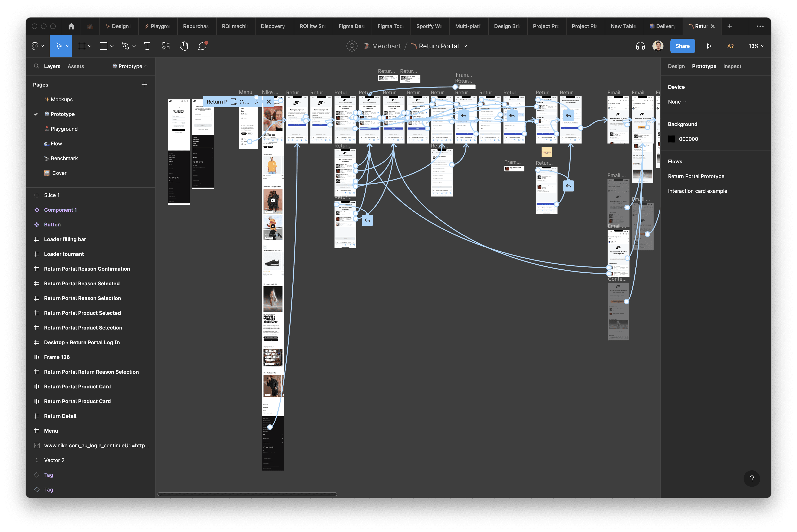Image resolution: width=797 pixels, height=532 pixels.
Task: Expand Frame tool options chevron
Action: [90, 46]
